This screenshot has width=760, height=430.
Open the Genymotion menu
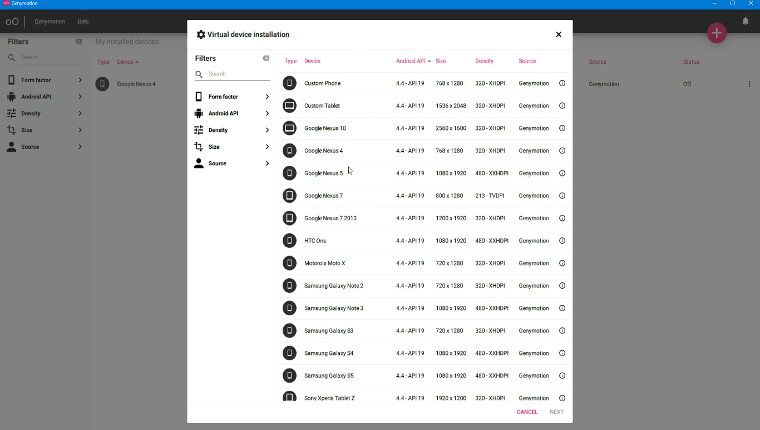tap(49, 21)
